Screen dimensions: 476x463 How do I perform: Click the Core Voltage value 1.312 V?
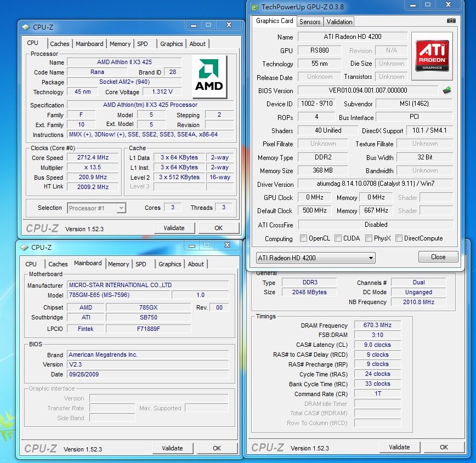[x=162, y=92]
